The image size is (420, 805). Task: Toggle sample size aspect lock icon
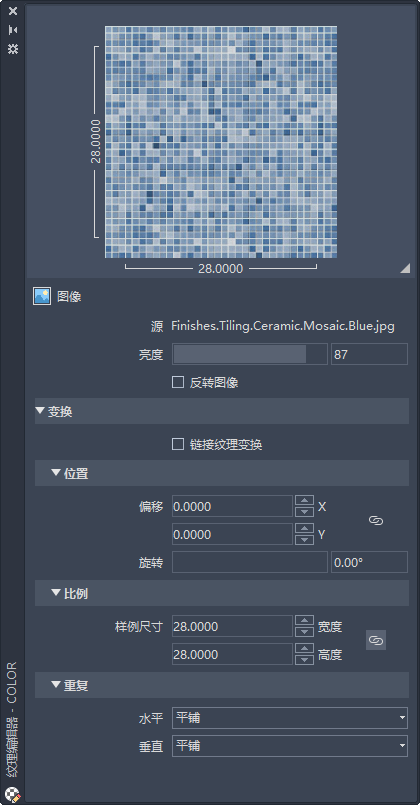coord(376,640)
